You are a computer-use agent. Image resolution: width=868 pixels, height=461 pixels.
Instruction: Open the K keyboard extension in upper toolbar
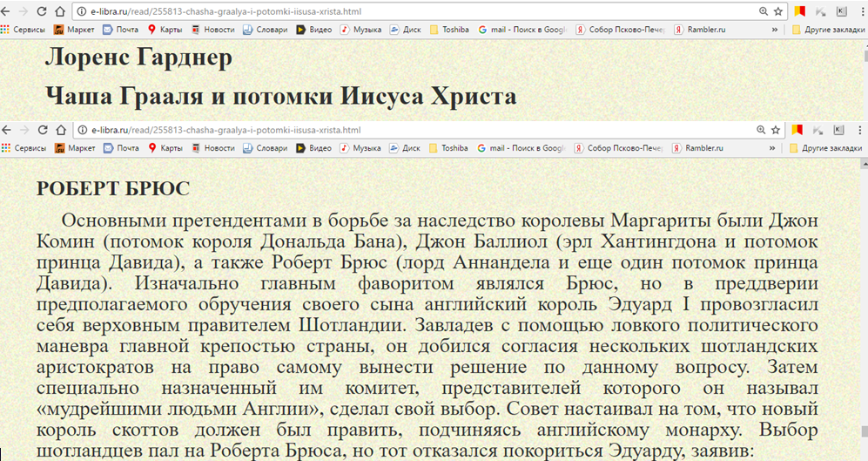[841, 11]
